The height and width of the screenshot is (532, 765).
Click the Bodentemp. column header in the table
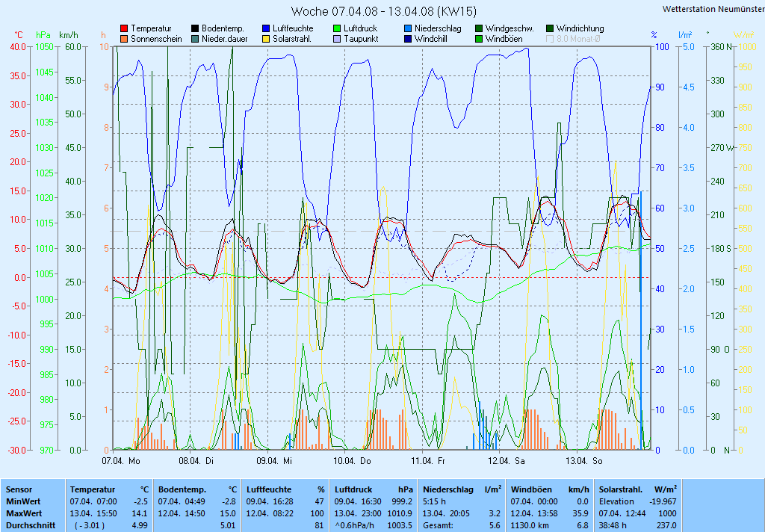182,489
